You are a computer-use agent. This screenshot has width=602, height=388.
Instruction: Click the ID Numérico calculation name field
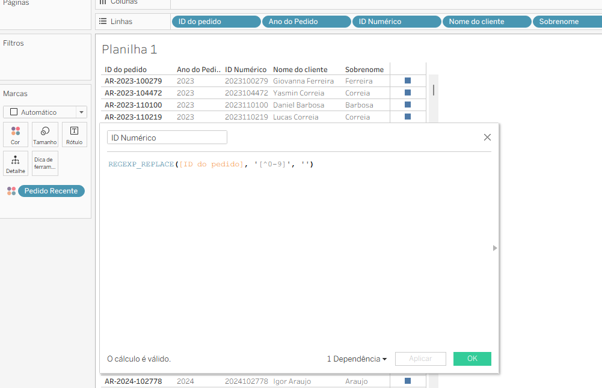click(x=167, y=137)
